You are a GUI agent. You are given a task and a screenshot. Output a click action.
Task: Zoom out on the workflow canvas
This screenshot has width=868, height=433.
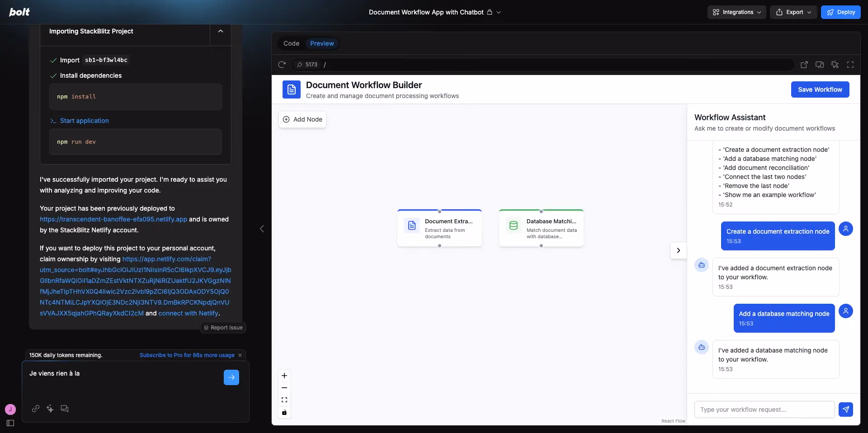[x=284, y=388]
